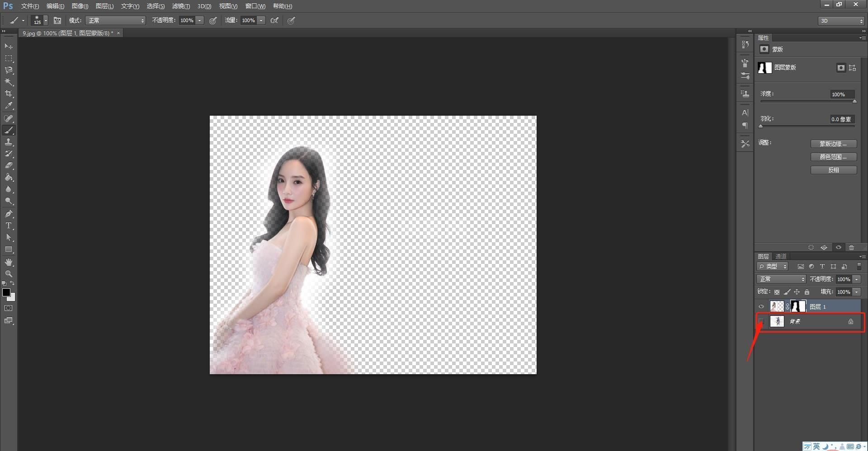Toggle lock position

pyautogui.click(x=797, y=292)
